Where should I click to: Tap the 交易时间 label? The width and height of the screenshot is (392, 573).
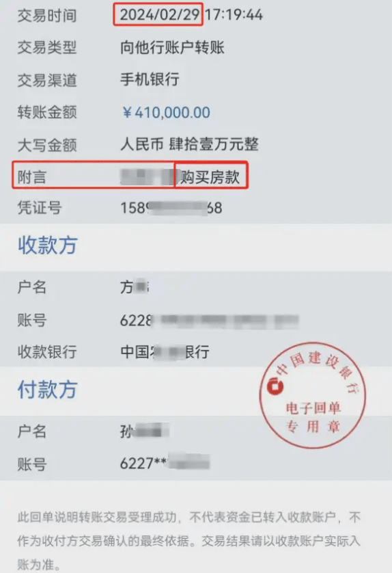(x=47, y=16)
